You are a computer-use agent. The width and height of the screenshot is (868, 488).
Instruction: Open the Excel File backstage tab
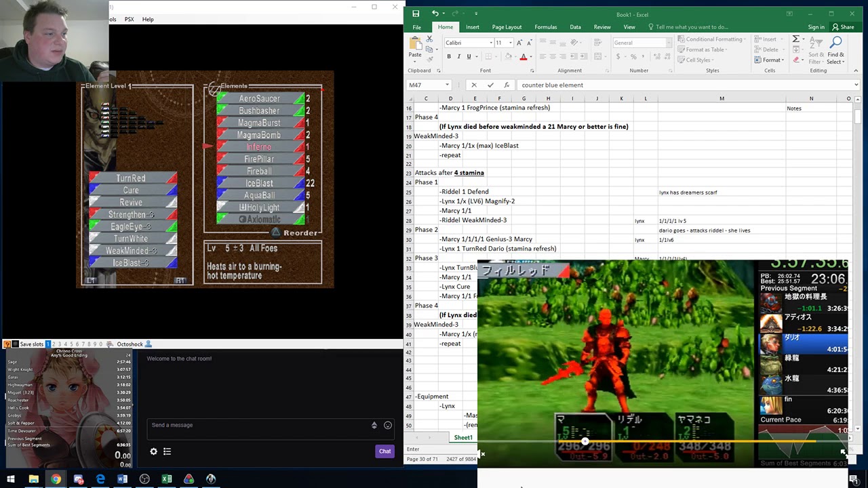click(x=417, y=27)
